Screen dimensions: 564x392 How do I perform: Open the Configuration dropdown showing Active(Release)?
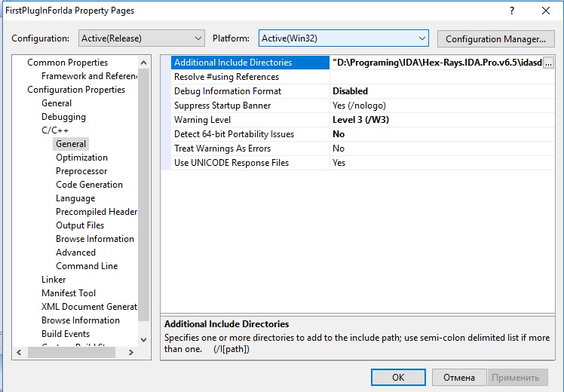coord(141,38)
